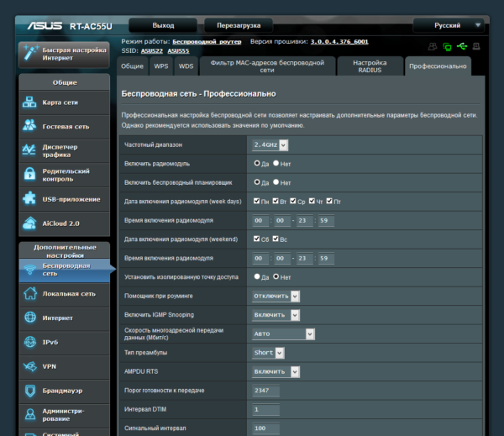Open the VPN sidebar icon

click(x=30, y=366)
